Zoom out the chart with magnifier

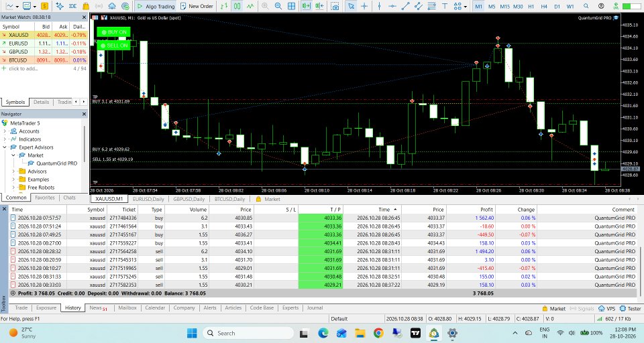278,6
